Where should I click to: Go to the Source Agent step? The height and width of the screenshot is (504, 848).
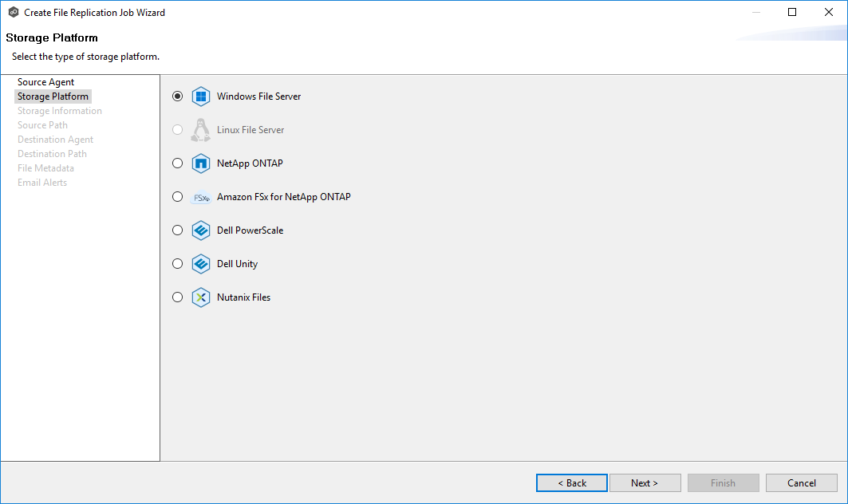click(x=46, y=82)
